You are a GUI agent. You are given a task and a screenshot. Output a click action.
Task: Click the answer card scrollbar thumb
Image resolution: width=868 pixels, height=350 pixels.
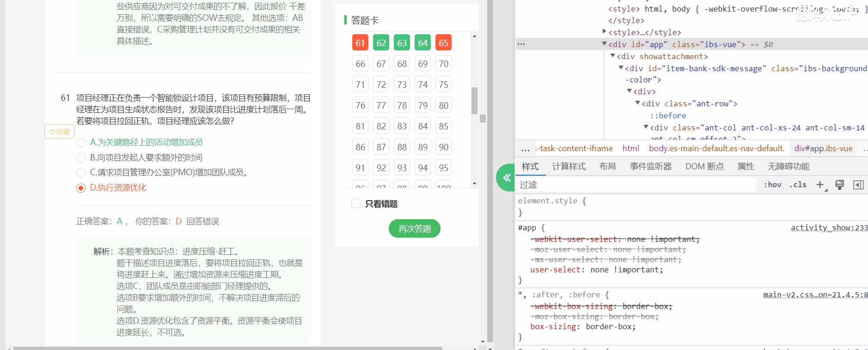pyautogui.click(x=474, y=100)
